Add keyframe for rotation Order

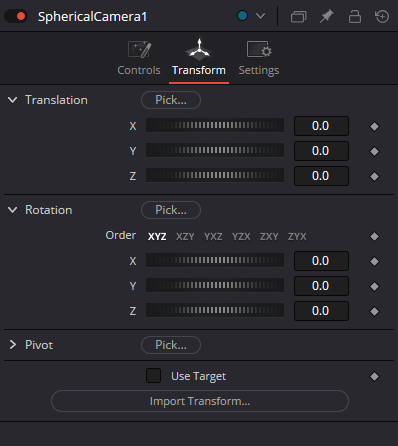point(375,236)
